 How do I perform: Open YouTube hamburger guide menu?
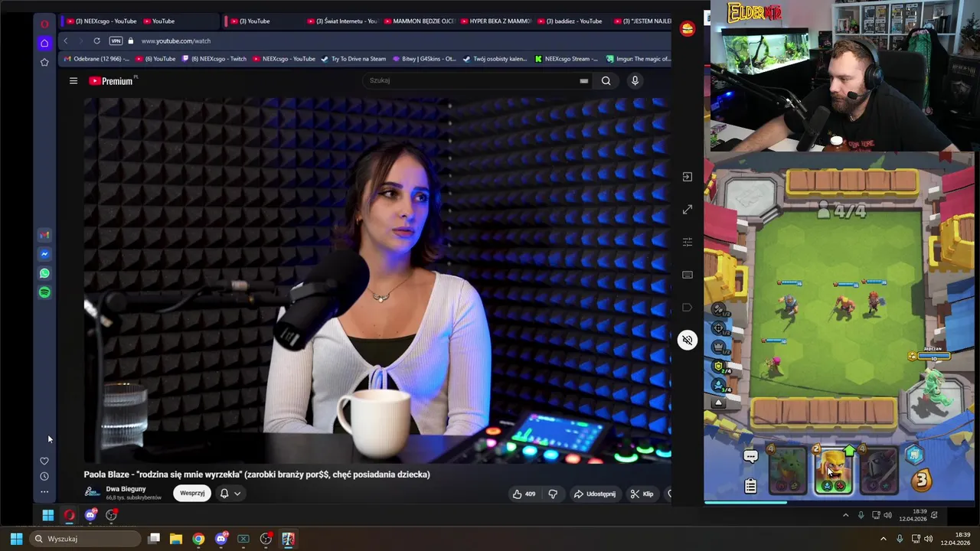[x=73, y=80]
